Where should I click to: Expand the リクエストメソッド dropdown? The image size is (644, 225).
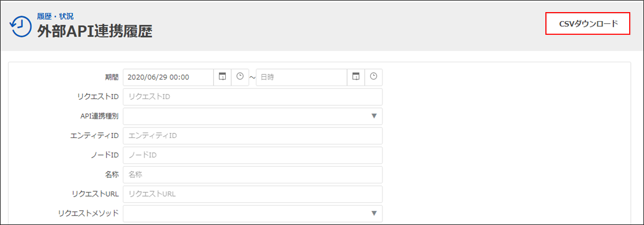(x=253, y=213)
